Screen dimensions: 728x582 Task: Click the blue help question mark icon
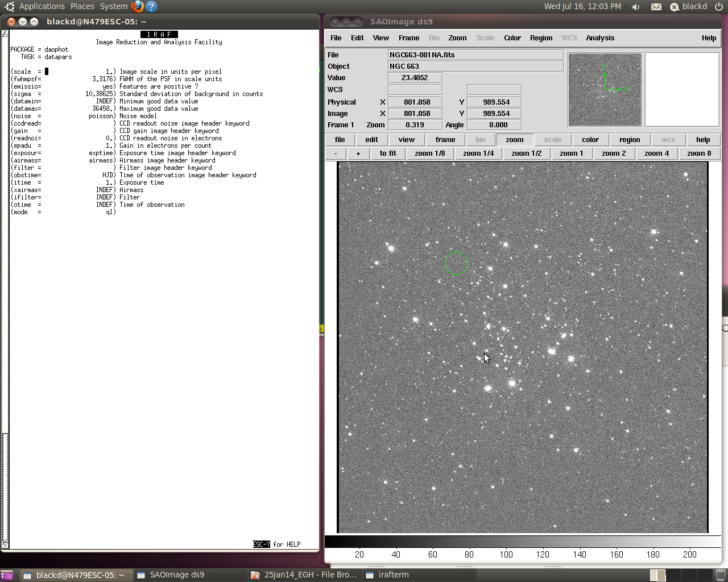pyautogui.click(x=151, y=6)
